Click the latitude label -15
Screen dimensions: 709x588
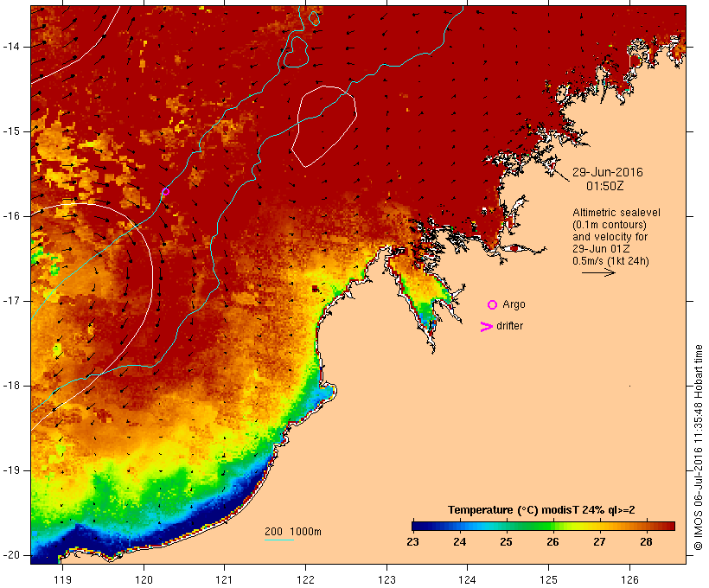click(11, 131)
